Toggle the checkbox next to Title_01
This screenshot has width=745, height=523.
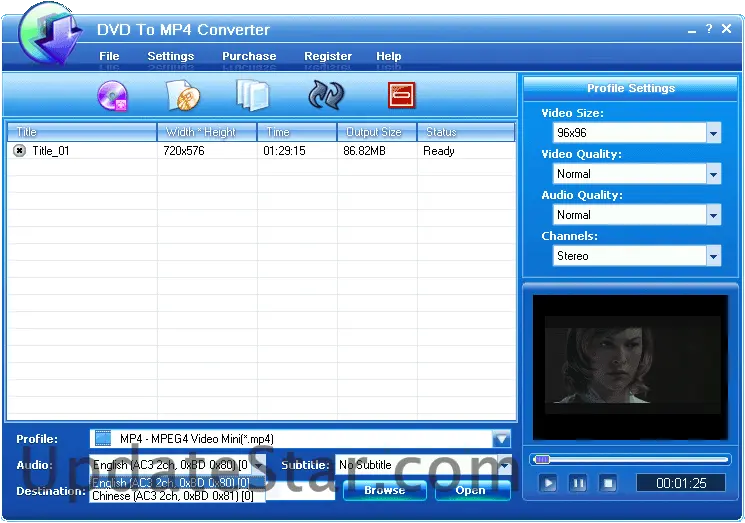[x=19, y=151]
